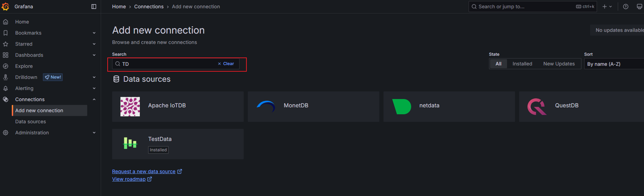Select the green netdata logo

pyautogui.click(x=402, y=106)
